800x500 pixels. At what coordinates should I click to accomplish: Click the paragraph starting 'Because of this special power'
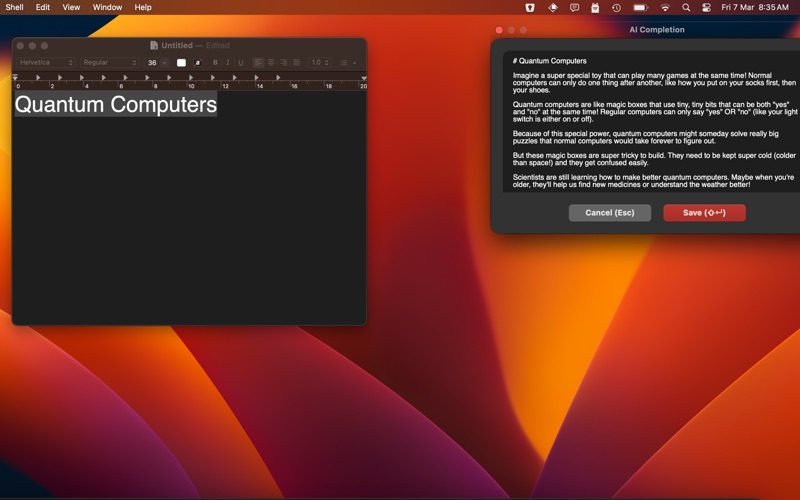(645, 137)
